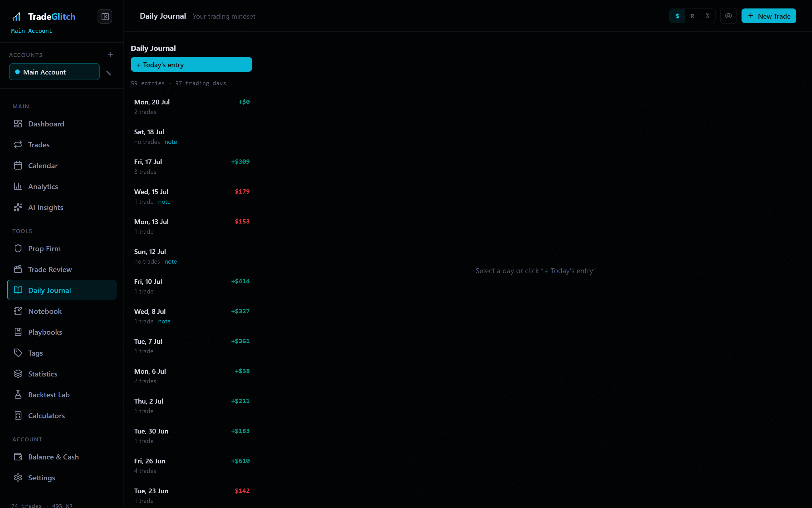
Task: Select the Main Account button
Action: (54, 72)
